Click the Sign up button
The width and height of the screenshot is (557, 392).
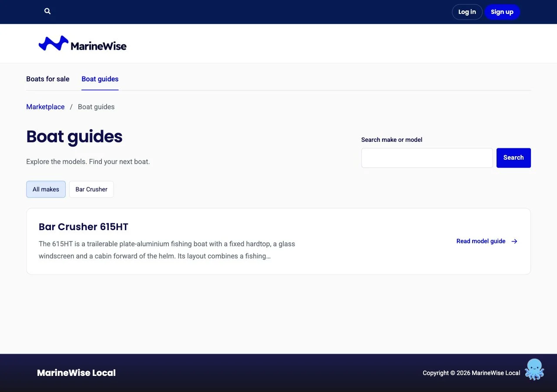pos(502,12)
